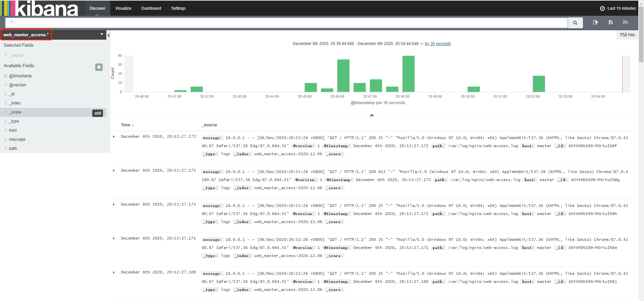Expand log row at 20:52:27.171
644x301 pixels.
pos(114,239)
